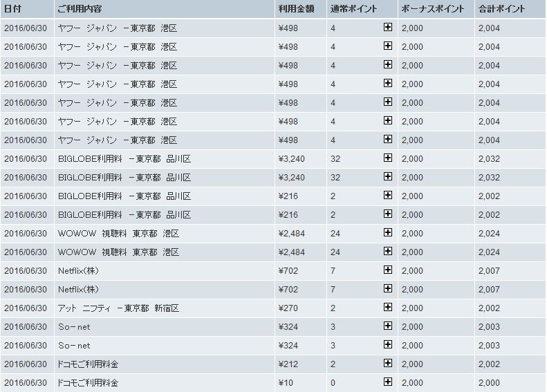Expand the plus icon in ドコモ ¥212 row
Viewport: 547px width, 392px height.
387,364
